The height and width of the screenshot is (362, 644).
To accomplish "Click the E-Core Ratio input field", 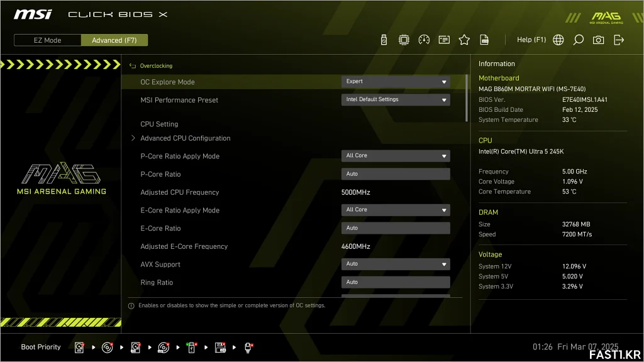I will coord(396,228).
